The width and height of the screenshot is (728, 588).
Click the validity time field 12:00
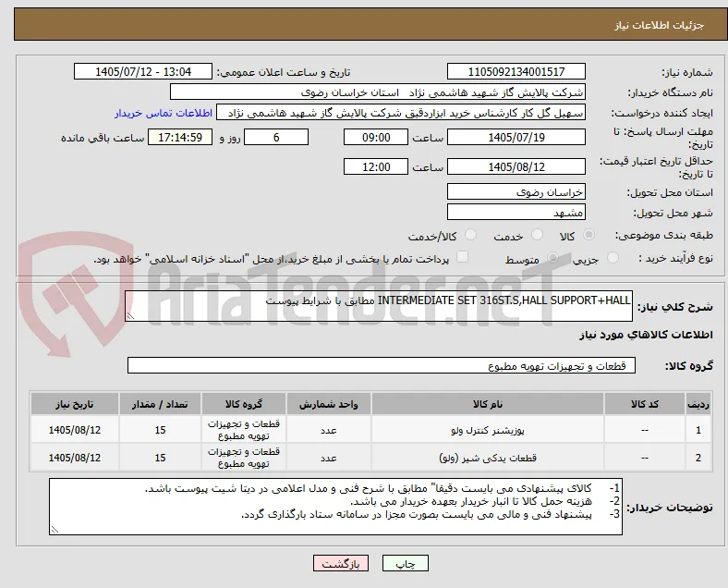click(x=376, y=166)
